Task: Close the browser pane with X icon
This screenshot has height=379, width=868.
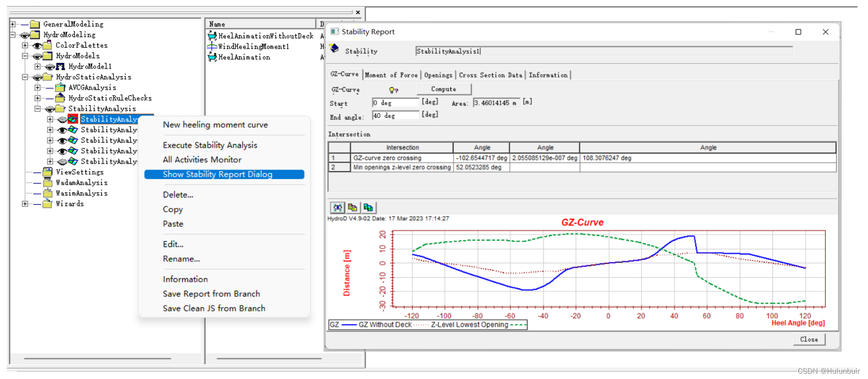Action: pyautogui.click(x=358, y=12)
